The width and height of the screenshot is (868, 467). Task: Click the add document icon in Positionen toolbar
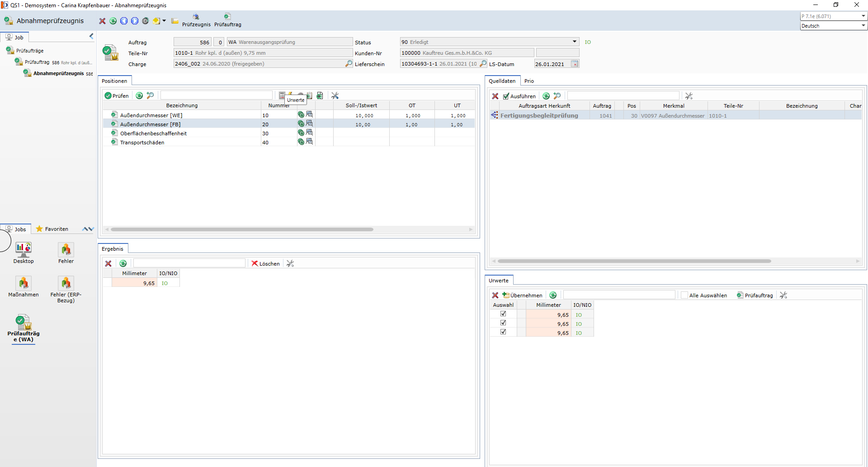click(320, 95)
